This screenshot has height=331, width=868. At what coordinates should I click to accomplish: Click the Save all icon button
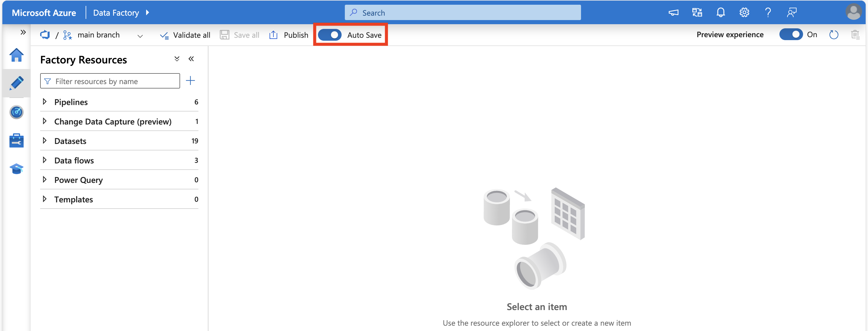(225, 34)
